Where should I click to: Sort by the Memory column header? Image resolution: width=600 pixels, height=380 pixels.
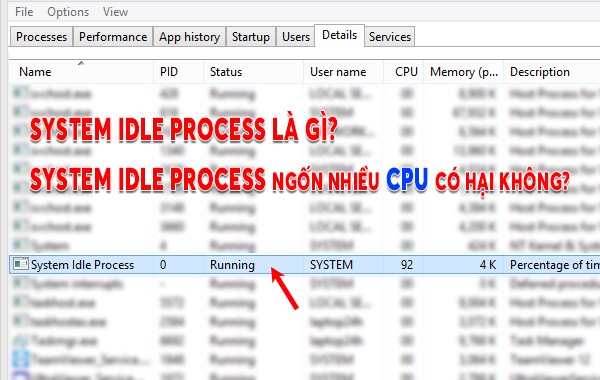463,72
